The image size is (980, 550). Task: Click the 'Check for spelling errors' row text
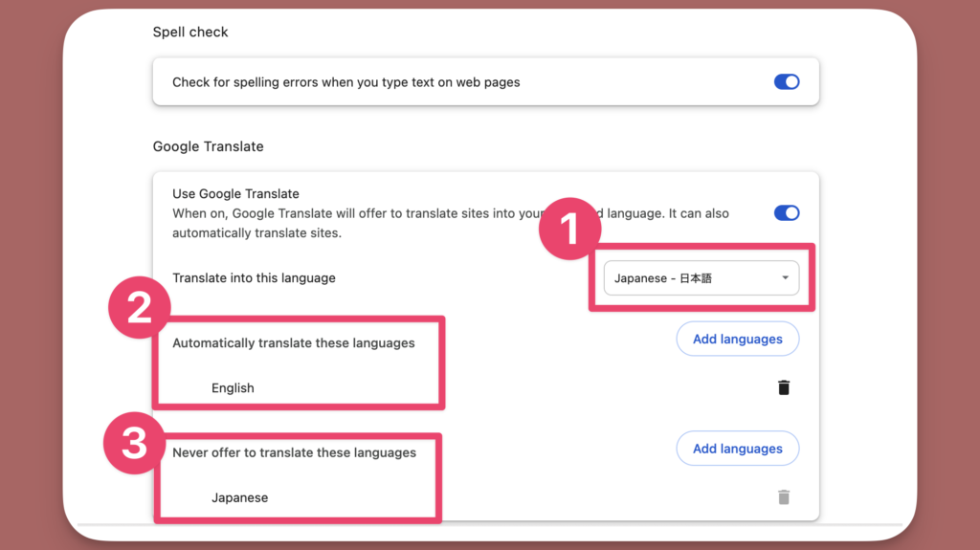point(345,82)
